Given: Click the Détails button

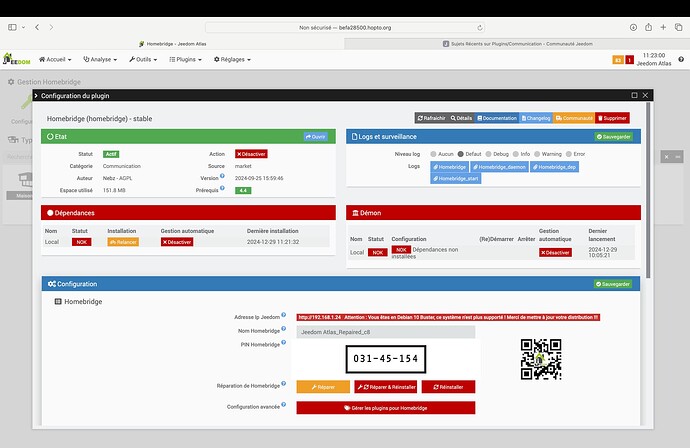Looking at the screenshot, I should click(461, 118).
